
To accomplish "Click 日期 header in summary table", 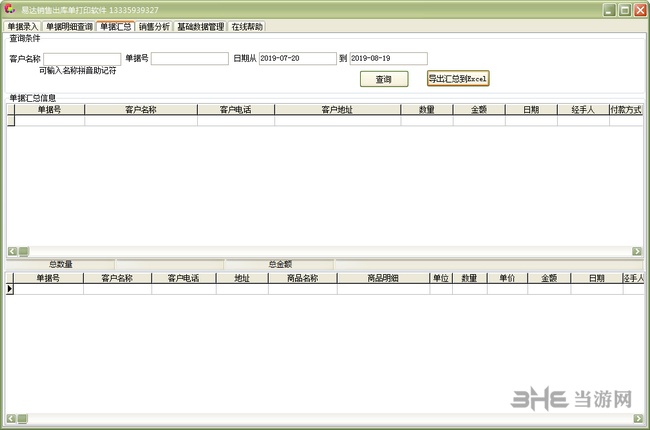I will click(x=531, y=109).
